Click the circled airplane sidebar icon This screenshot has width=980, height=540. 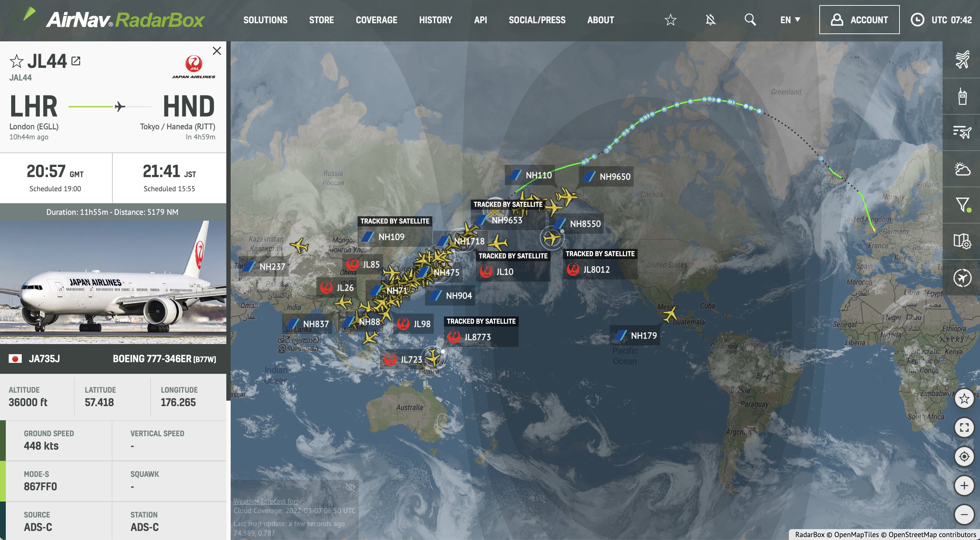click(x=962, y=277)
